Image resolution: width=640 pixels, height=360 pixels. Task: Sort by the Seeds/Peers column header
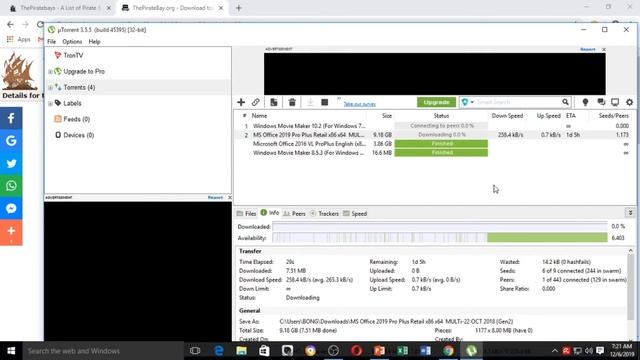coord(613,116)
